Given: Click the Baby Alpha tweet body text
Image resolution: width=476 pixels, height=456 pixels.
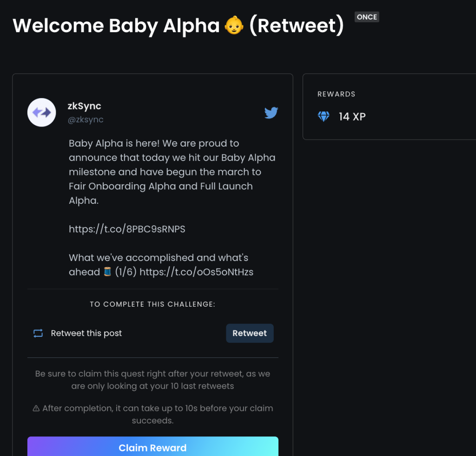Looking at the screenshot, I should pyautogui.click(x=172, y=172).
